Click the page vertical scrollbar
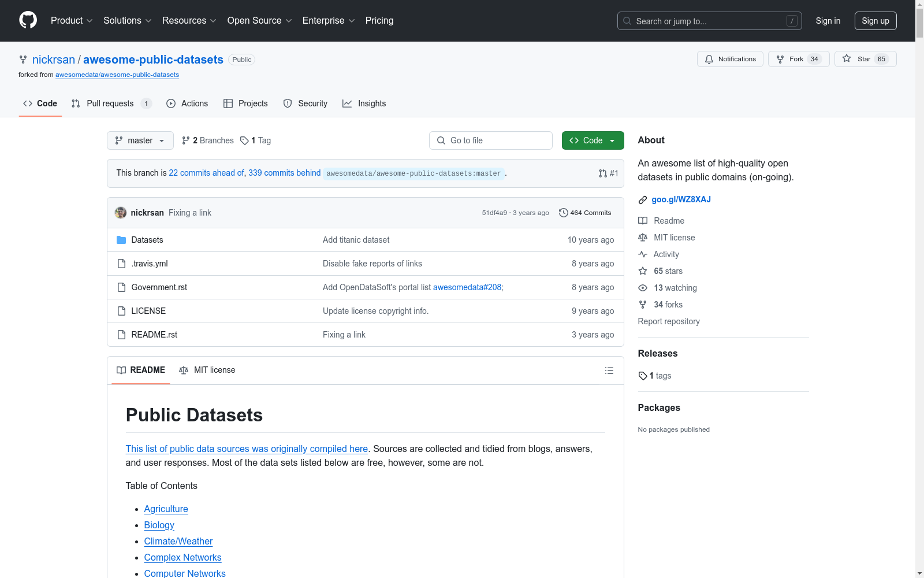The height and width of the screenshot is (578, 924). 919,289
